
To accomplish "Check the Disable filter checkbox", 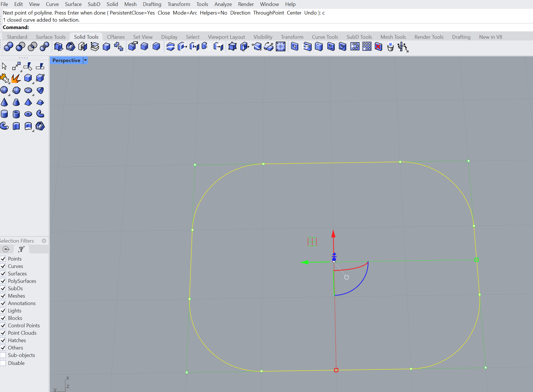I will 3,363.
